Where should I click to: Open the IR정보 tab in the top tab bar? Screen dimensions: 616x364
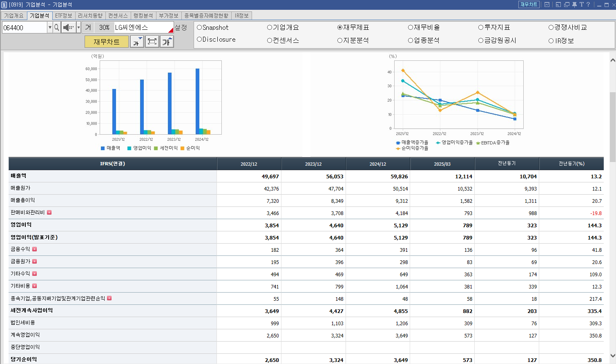[x=242, y=16]
